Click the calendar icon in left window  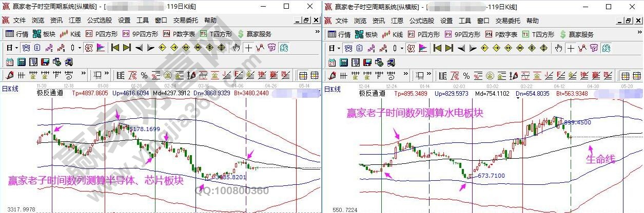coord(10,62)
